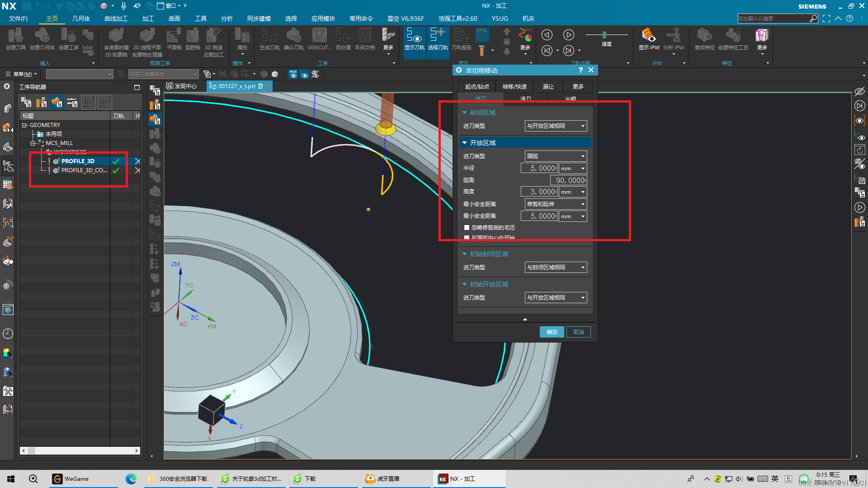Click the 刀轨报告 toolpath report icon
This screenshot has width=868, height=488.
tap(461, 39)
